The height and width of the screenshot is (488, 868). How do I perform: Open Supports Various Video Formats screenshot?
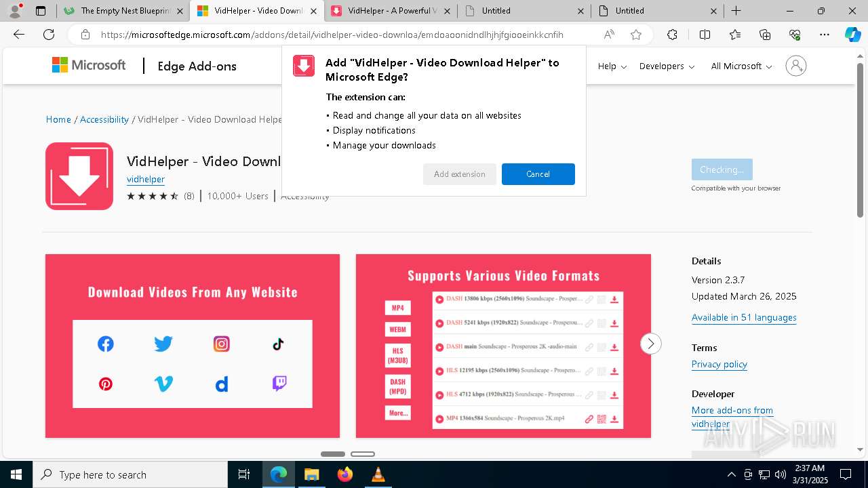pos(503,346)
